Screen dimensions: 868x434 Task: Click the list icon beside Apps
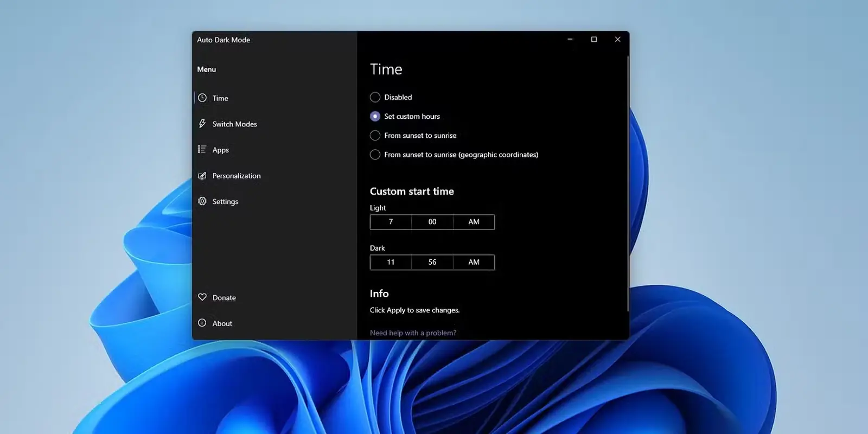click(x=202, y=149)
